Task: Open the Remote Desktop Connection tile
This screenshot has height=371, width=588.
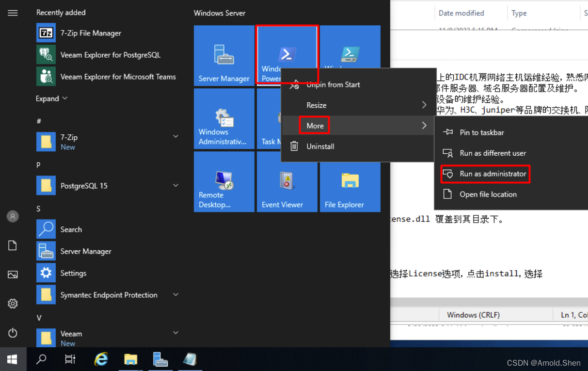Action: [224, 182]
